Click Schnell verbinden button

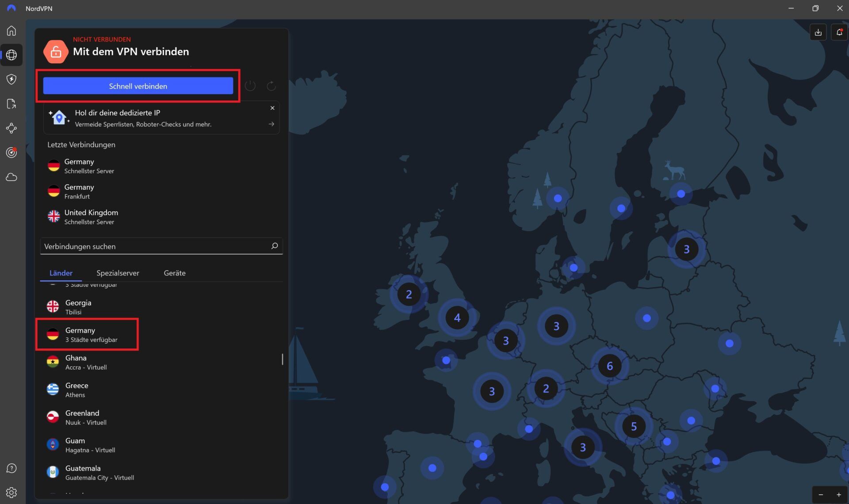click(x=138, y=86)
